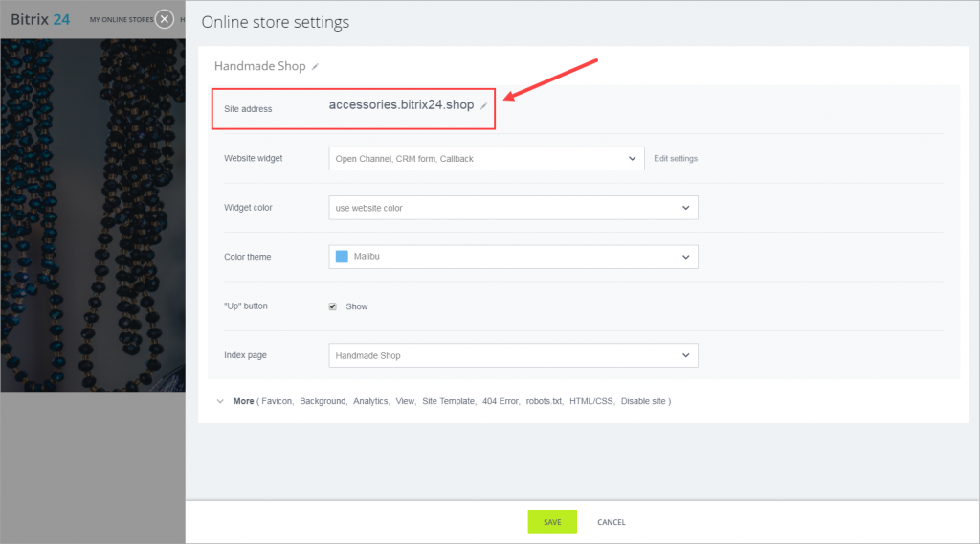Screen dimensions: 980x544
Task: Open Favicon settings link
Action: coord(277,401)
